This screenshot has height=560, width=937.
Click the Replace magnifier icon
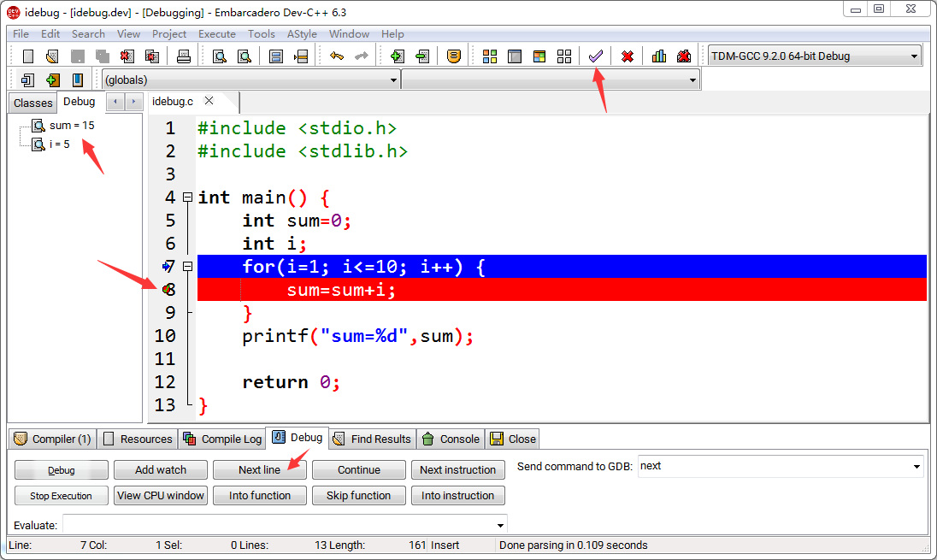click(244, 56)
